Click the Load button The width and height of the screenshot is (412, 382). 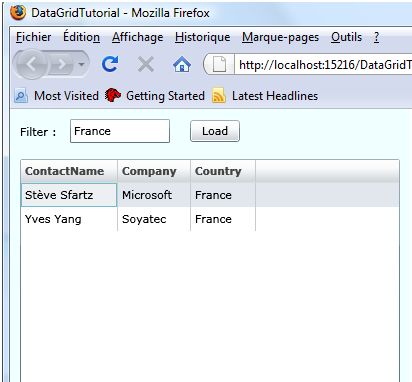point(215,131)
